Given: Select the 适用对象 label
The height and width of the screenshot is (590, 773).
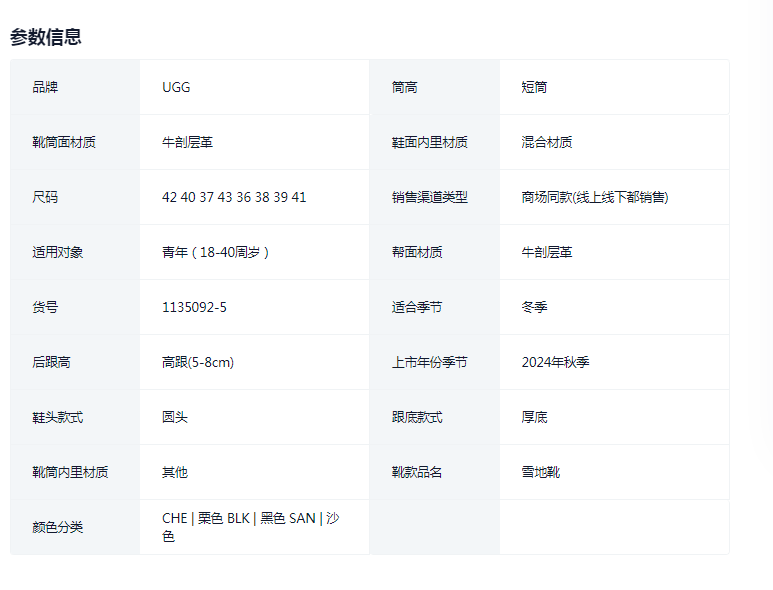Looking at the screenshot, I should click(x=58, y=252).
